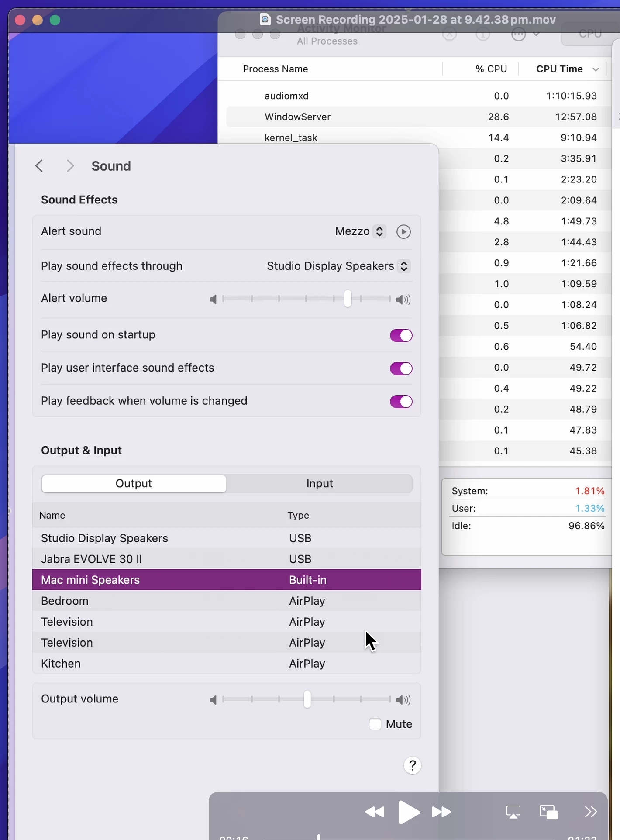This screenshot has height=840, width=620.
Task: Click the low volume icon beside Output volume
Action: (x=213, y=700)
